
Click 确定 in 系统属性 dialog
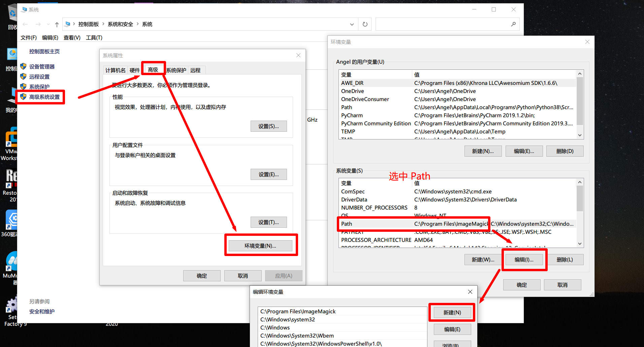pyautogui.click(x=202, y=276)
